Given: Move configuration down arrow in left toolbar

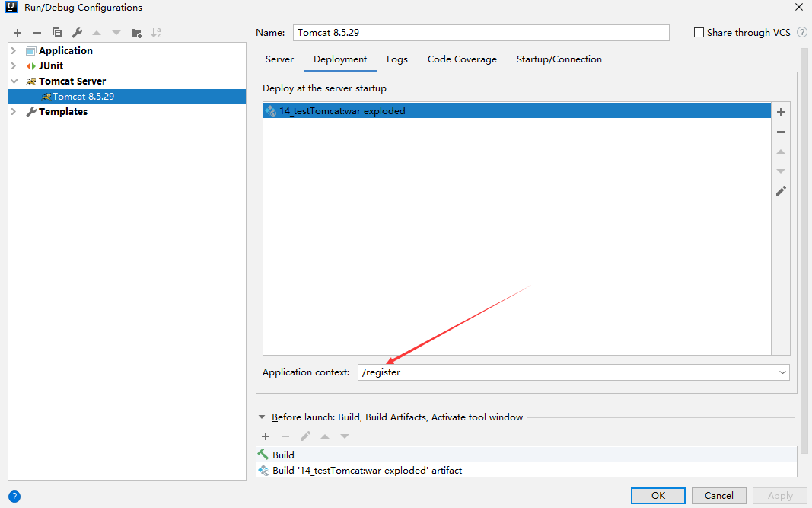Looking at the screenshot, I should coord(116,33).
